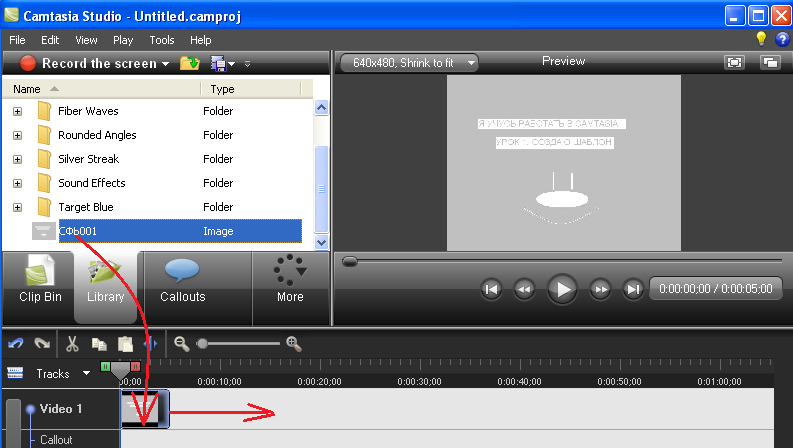Click the timeline zoom in magnifier
793x448 pixels.
point(294,344)
